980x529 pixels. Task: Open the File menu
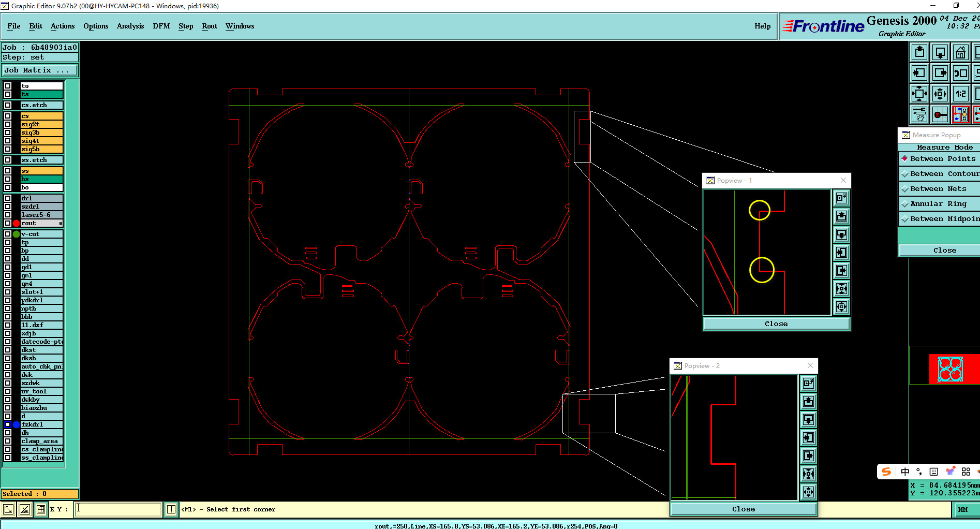pos(14,26)
